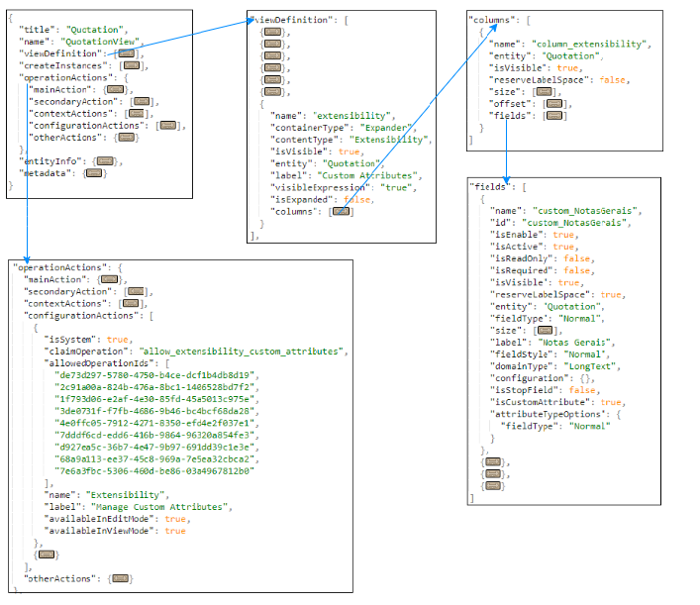Select GUID starting with 7e6a3fbc
The image size is (700, 605).
point(154,471)
